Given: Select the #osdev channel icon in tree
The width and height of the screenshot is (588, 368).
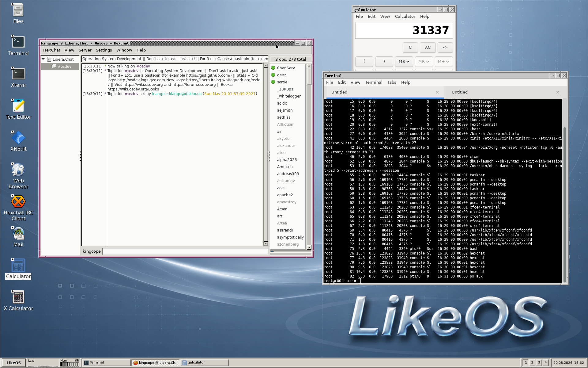Looking at the screenshot, I should 54,66.
